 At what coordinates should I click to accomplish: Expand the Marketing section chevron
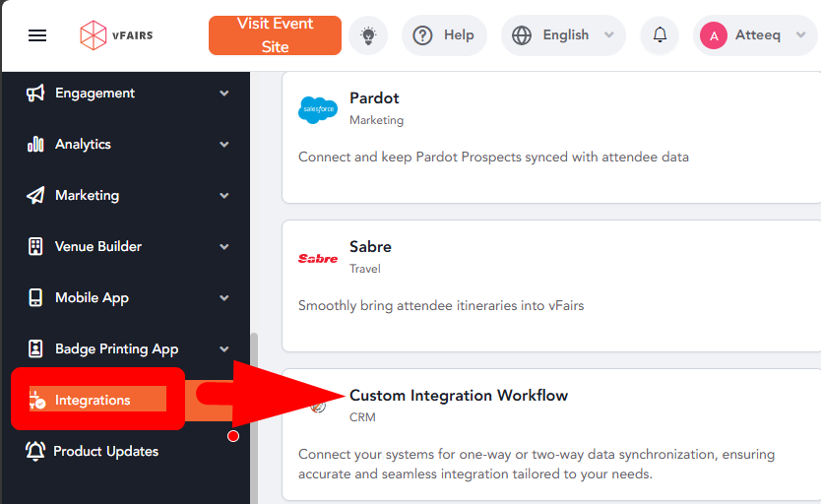[x=224, y=196]
